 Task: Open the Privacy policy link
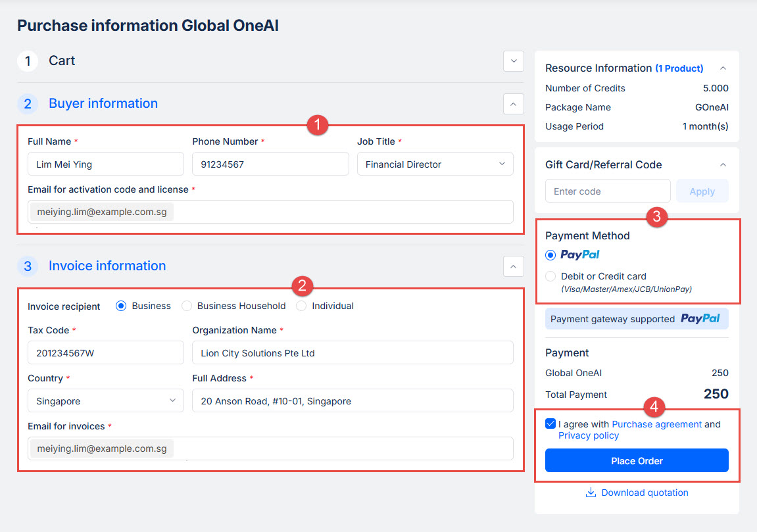(x=589, y=435)
